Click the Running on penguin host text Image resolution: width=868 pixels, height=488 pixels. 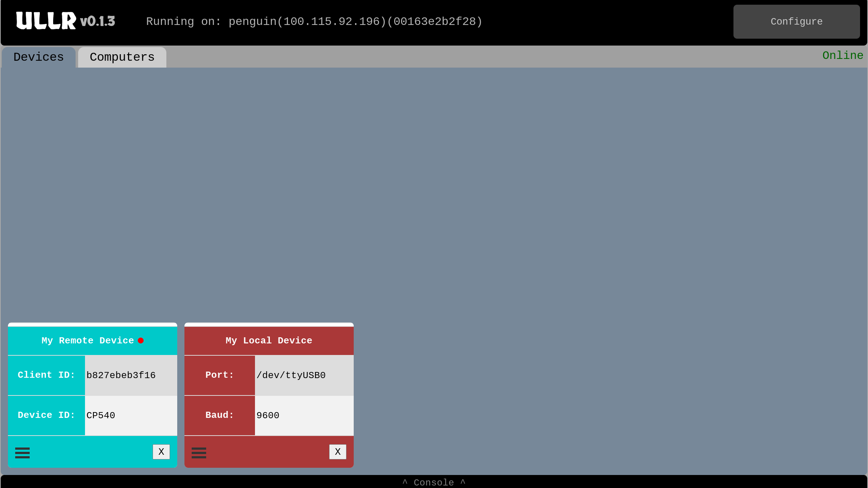pos(314,22)
